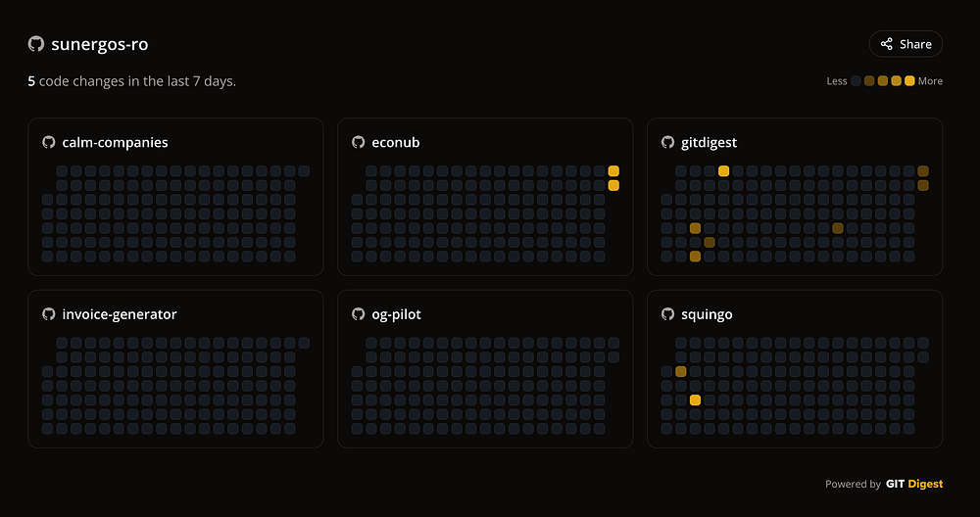The width and height of the screenshot is (980, 517).
Task: Click the Share button
Action: click(x=906, y=44)
